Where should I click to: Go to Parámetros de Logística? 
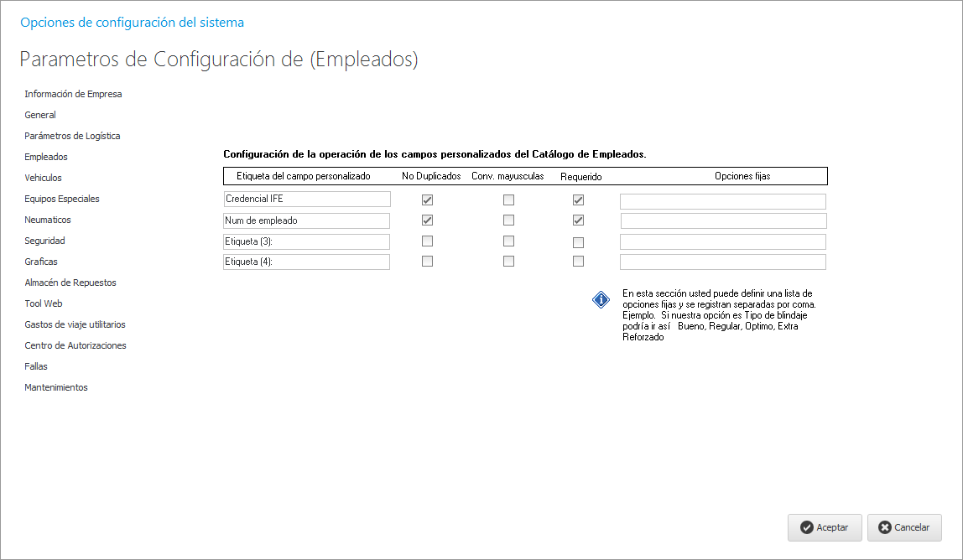tap(72, 136)
